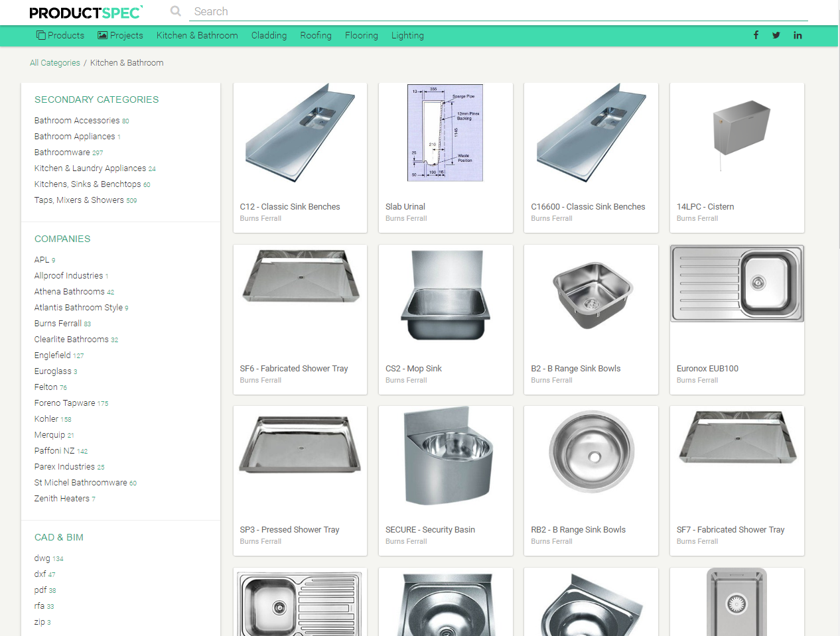Viewport: 840px width, 636px height.
Task: Open SF7 - Fabricated Shower Tray thumbnail
Action: pyautogui.click(x=738, y=437)
